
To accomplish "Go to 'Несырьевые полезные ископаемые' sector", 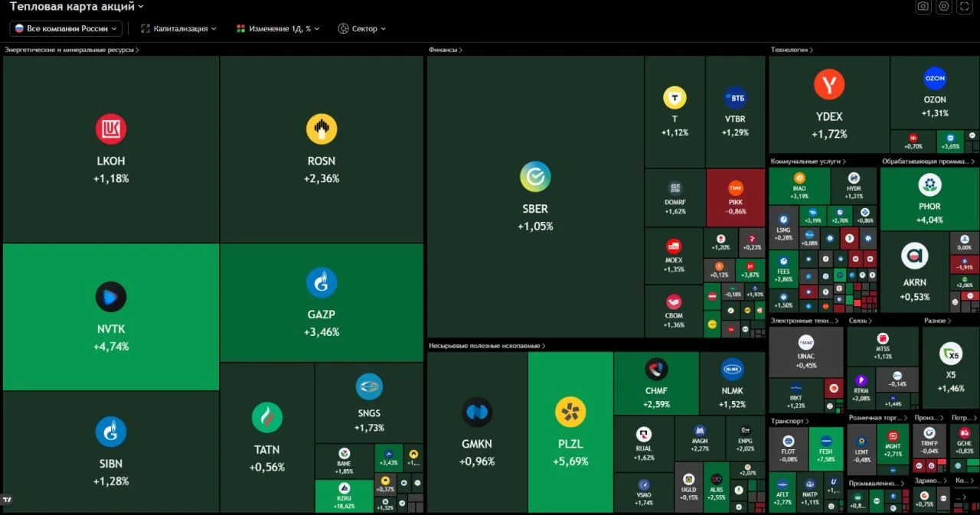I will click(487, 346).
